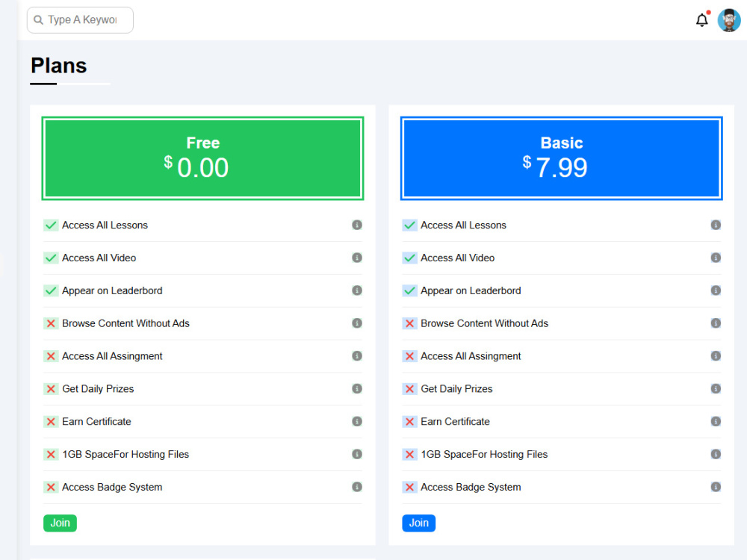
Task: Show info for Free Appear on Leaderbord
Action: click(357, 290)
